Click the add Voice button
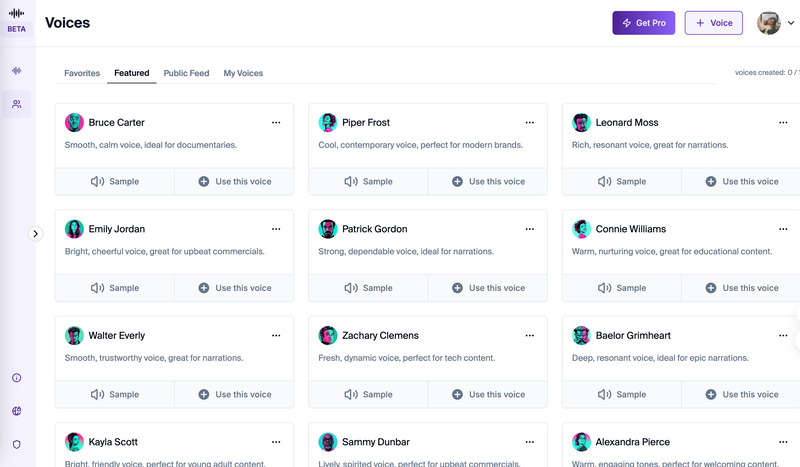The width and height of the screenshot is (800, 467). click(x=713, y=23)
